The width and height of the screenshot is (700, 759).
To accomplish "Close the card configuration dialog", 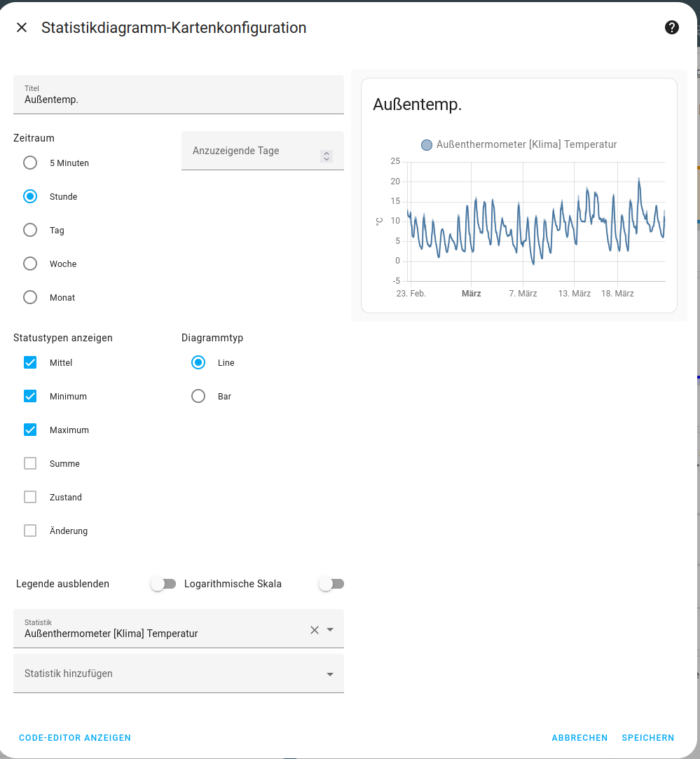I will tap(22, 27).
